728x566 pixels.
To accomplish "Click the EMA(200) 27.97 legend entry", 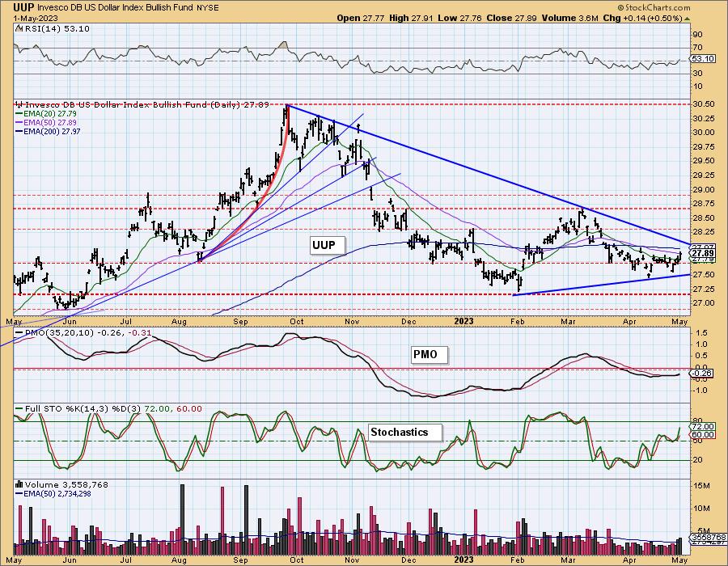I will tap(48, 131).
